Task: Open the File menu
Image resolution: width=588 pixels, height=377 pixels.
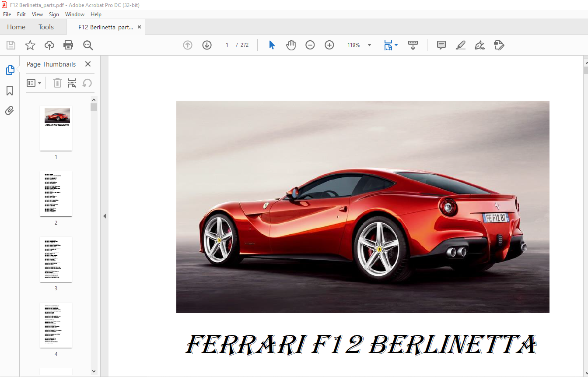Action: coord(7,14)
